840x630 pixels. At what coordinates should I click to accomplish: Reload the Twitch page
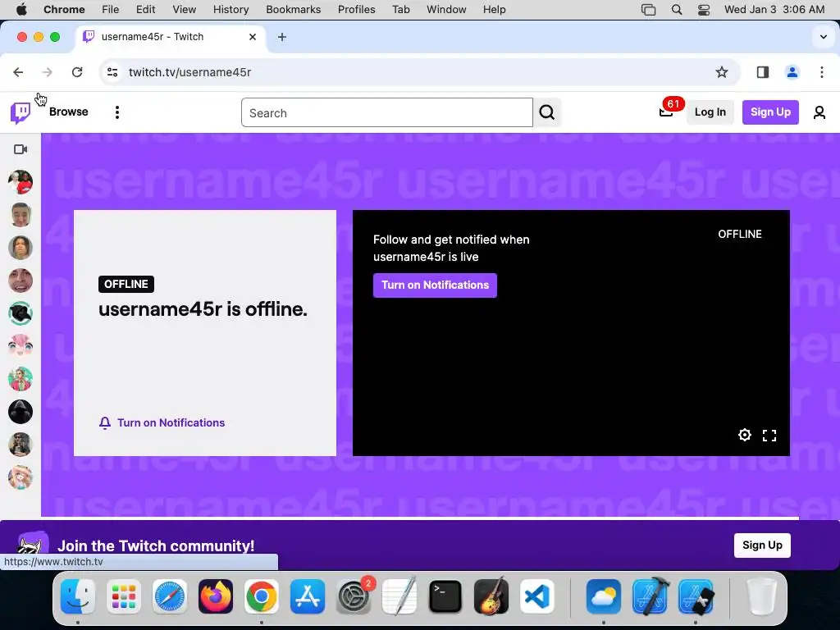coord(77,72)
